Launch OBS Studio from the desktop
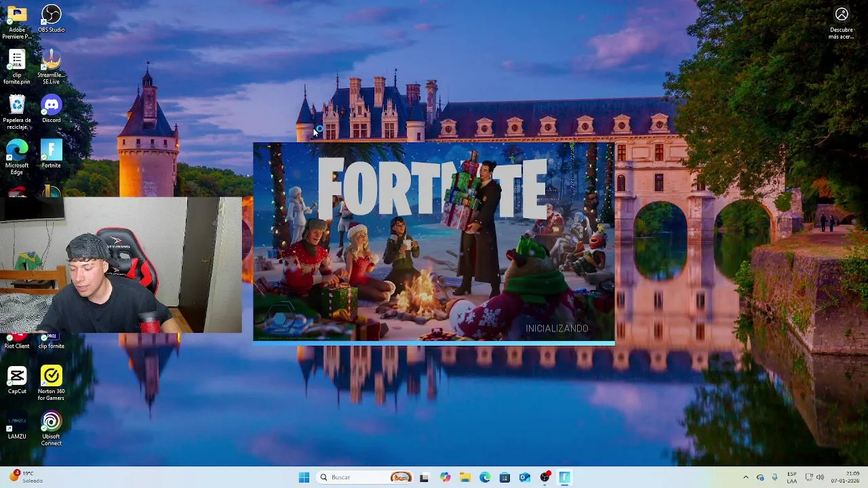This screenshot has width=868, height=488. 52,19
